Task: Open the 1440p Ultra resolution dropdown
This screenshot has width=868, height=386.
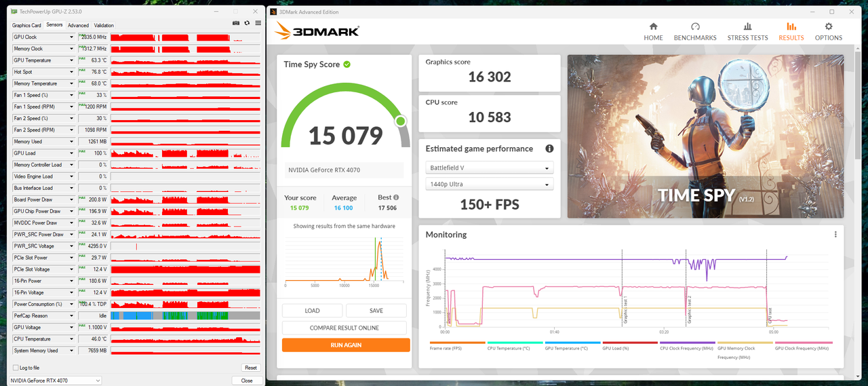Action: pos(490,184)
